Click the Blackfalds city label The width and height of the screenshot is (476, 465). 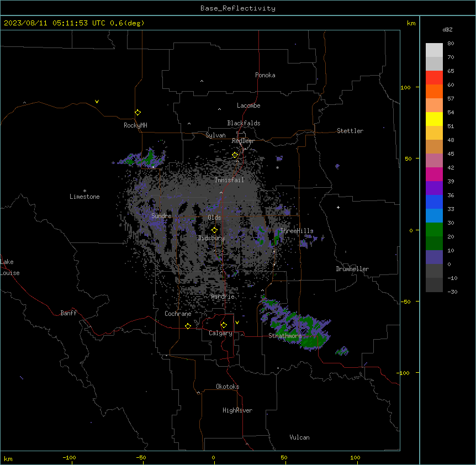244,123
